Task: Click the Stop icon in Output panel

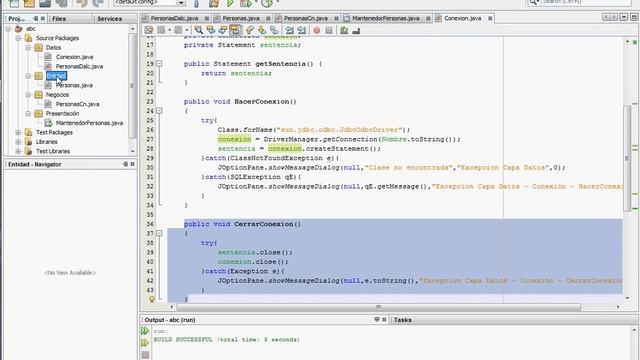Action: point(145,355)
